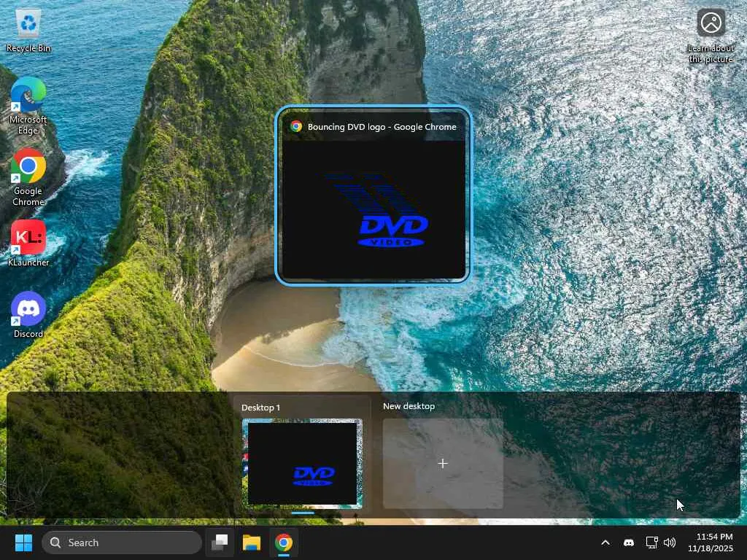
Task: Click the Google Chrome taskbar icon
Action: (284, 542)
